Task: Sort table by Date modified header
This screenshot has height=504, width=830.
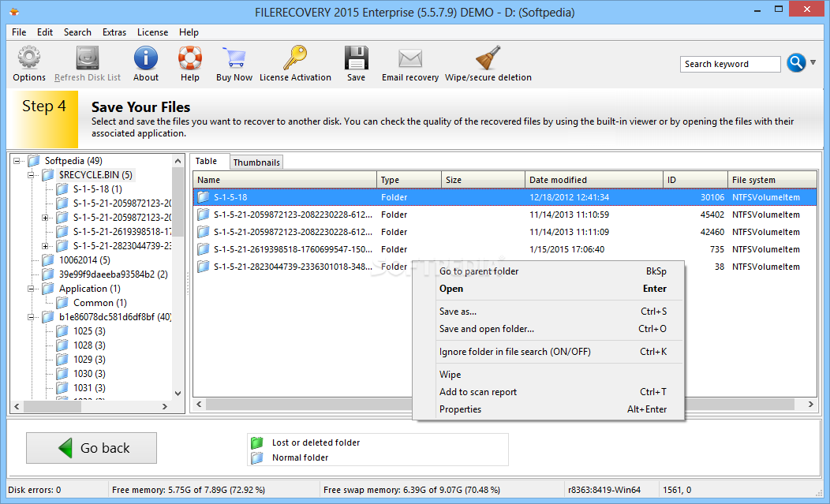Action: point(594,180)
